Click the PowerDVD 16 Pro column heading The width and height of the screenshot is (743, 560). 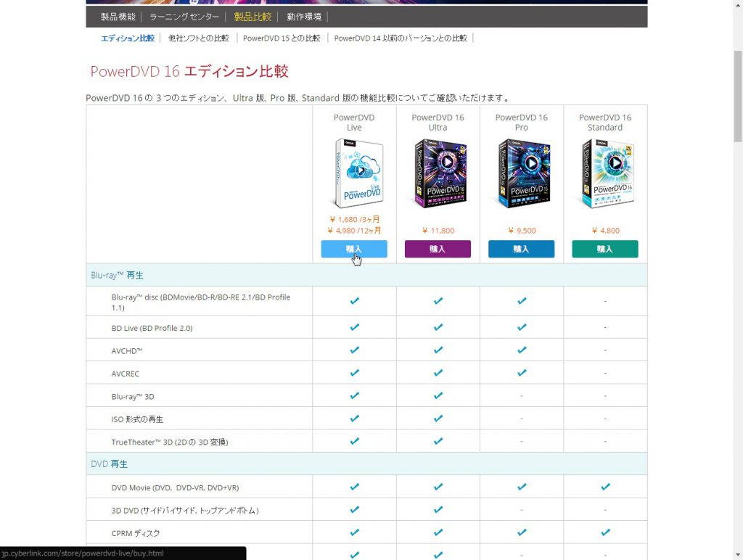521,123
